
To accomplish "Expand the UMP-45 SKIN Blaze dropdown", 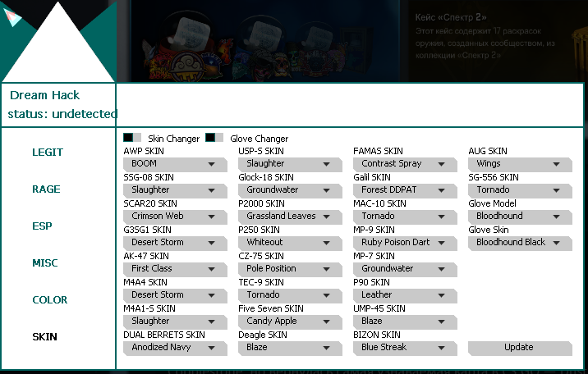I will coord(405,322).
